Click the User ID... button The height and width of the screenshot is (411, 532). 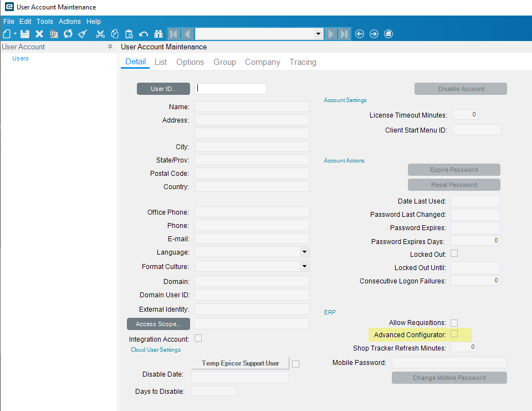163,89
